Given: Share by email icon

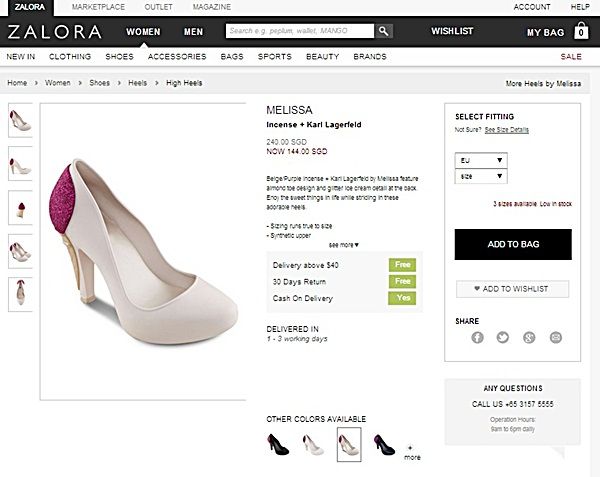Looking at the screenshot, I should click(556, 337).
